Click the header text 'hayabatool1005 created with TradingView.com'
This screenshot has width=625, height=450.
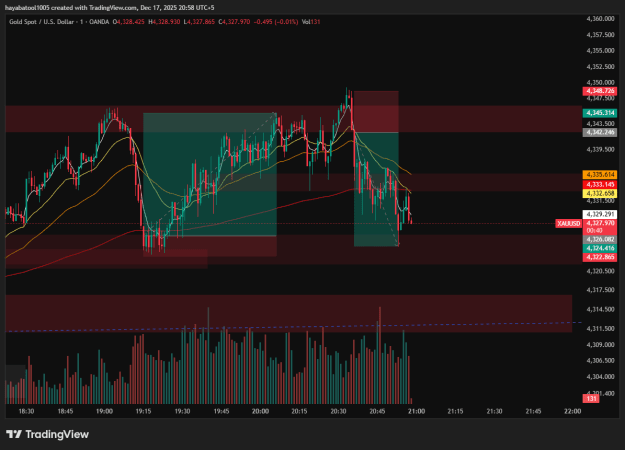click(71, 8)
